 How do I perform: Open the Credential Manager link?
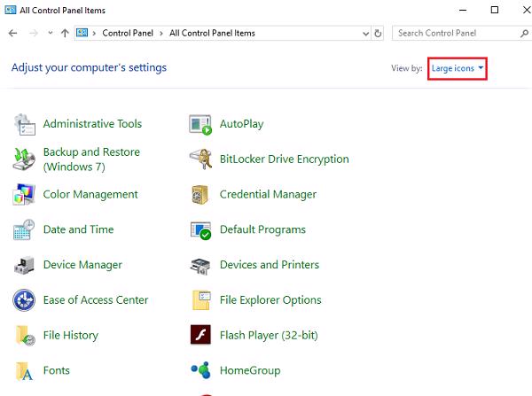point(268,195)
